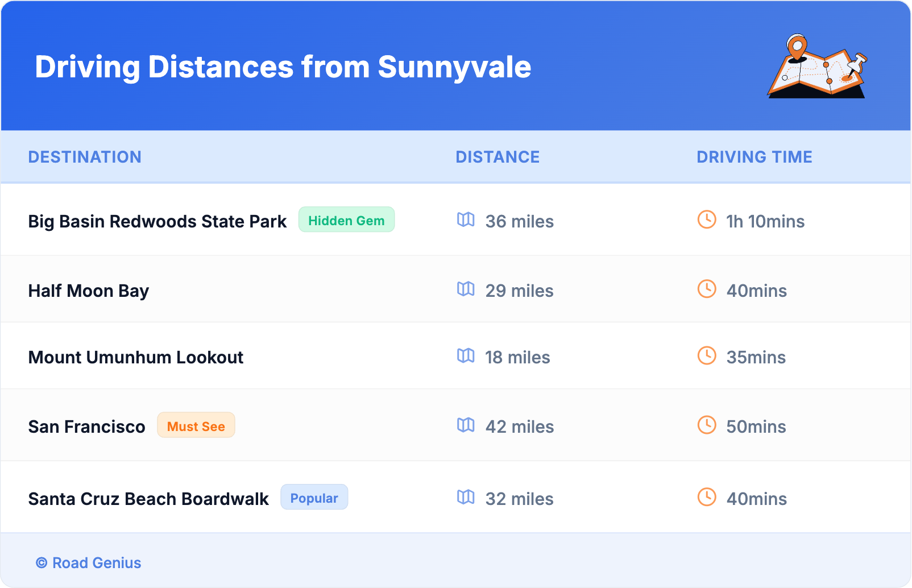Select the Half Moon Bay destination
Image resolution: width=912 pixels, height=588 pixels.
pos(89,291)
